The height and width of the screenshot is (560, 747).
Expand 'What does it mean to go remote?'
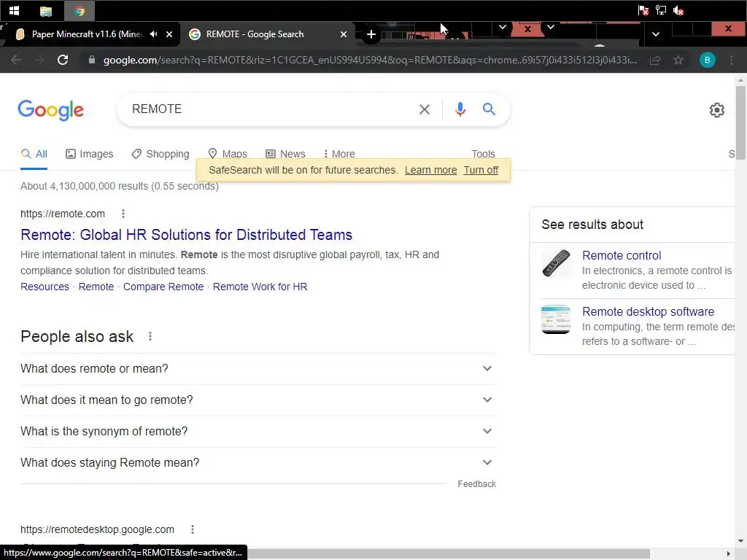point(258,400)
